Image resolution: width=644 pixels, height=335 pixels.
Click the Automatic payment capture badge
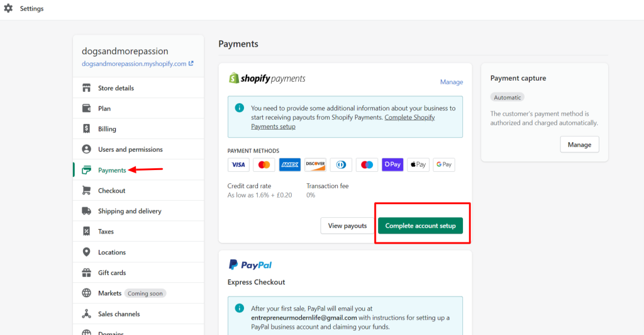[x=508, y=98]
